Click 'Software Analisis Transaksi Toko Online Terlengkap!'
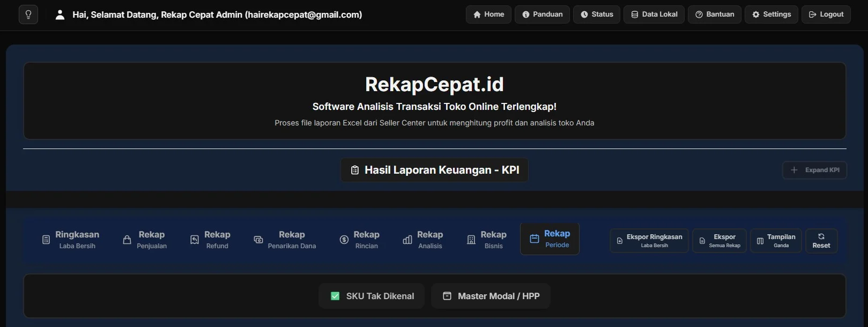 tap(434, 107)
